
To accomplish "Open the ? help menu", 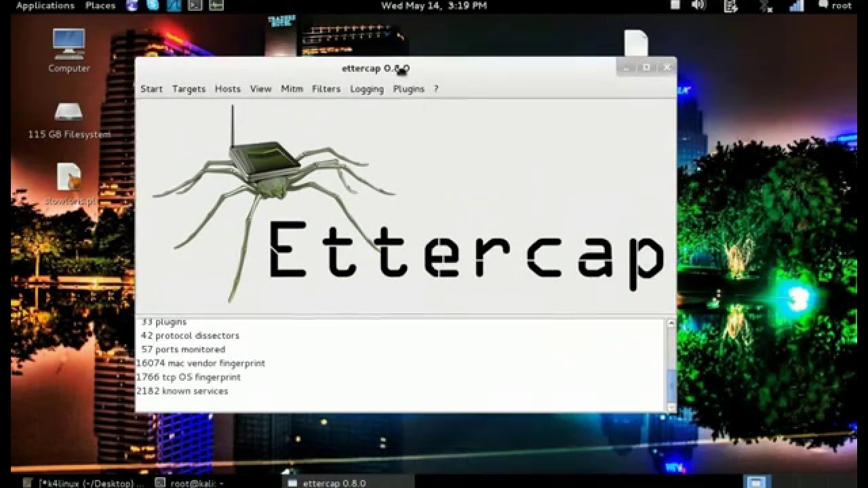I will 436,89.
